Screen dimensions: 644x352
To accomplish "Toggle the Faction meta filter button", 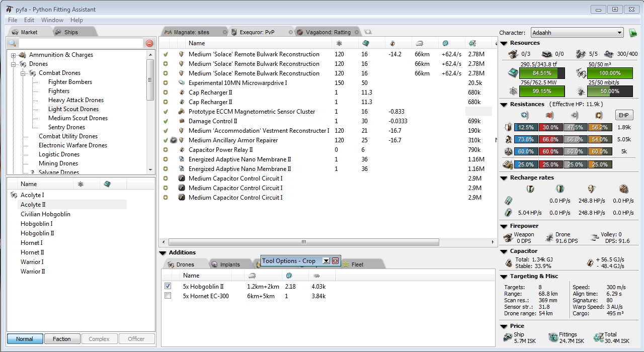I will (x=62, y=339).
